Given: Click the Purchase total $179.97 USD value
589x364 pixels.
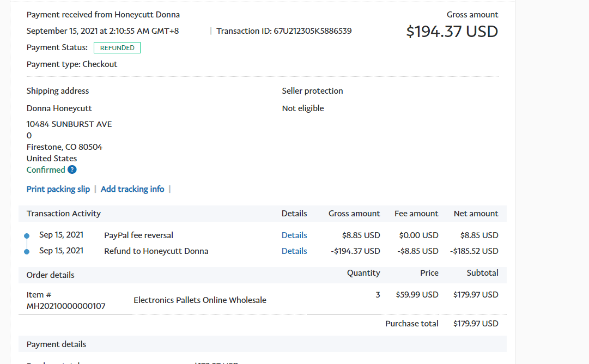Looking at the screenshot, I should [475, 324].
